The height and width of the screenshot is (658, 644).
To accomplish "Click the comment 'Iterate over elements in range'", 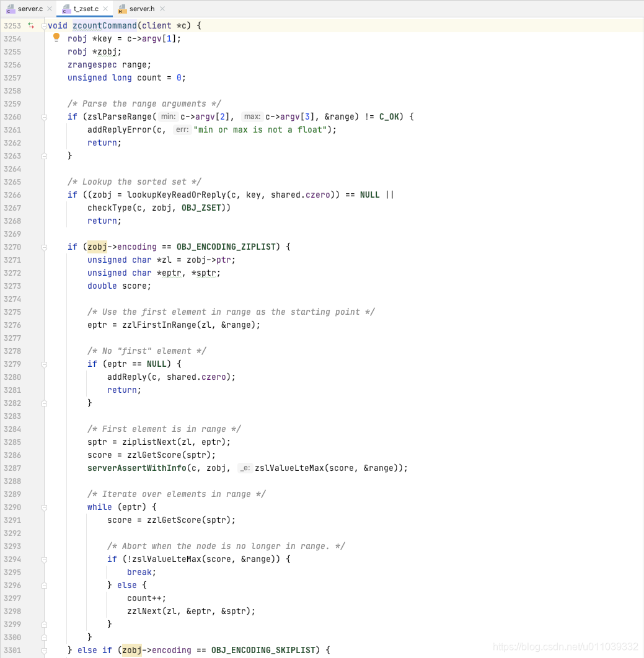I will (x=176, y=494).
